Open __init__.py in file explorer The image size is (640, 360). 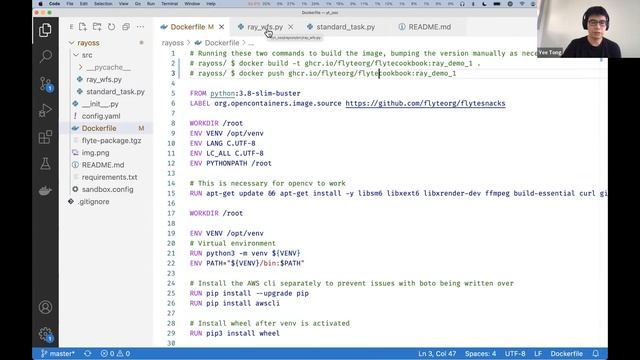100,104
